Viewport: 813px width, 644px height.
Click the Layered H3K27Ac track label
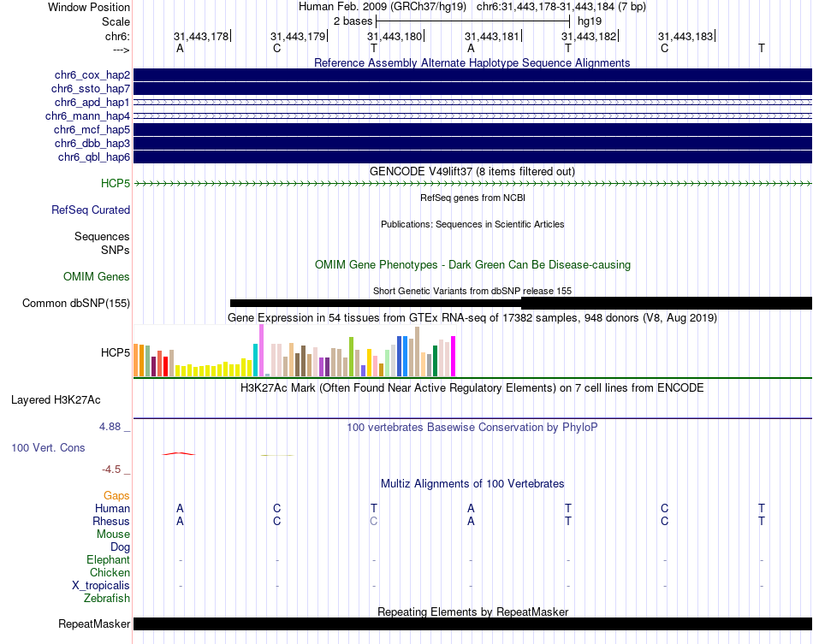(56, 400)
